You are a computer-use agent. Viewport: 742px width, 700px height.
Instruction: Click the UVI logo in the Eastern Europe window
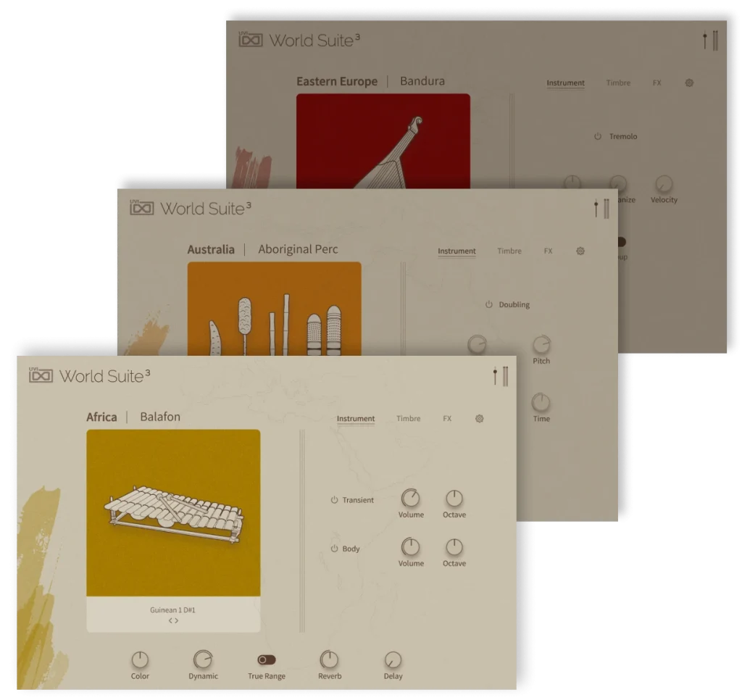(251, 39)
